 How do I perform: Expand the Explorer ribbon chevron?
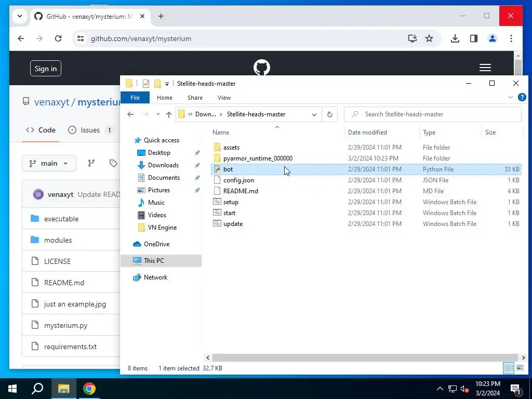(x=510, y=97)
